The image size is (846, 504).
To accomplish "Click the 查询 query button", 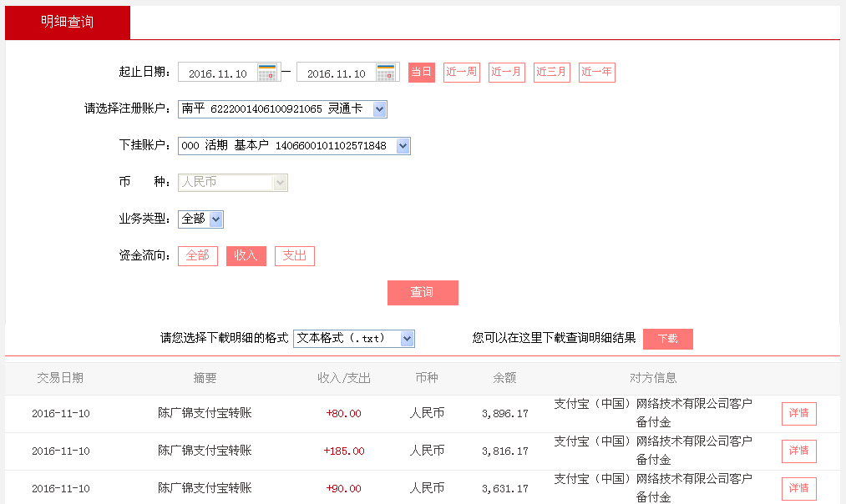I will click(423, 292).
